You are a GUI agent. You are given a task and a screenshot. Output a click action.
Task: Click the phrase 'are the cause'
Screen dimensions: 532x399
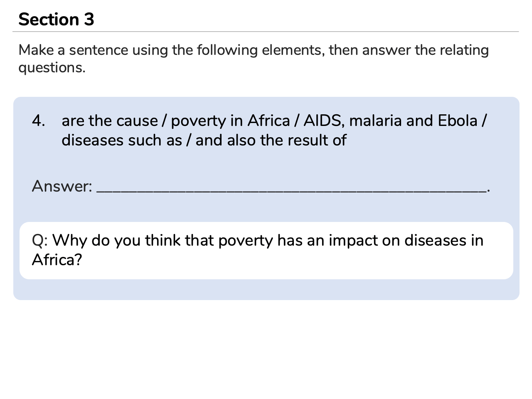click(110, 121)
